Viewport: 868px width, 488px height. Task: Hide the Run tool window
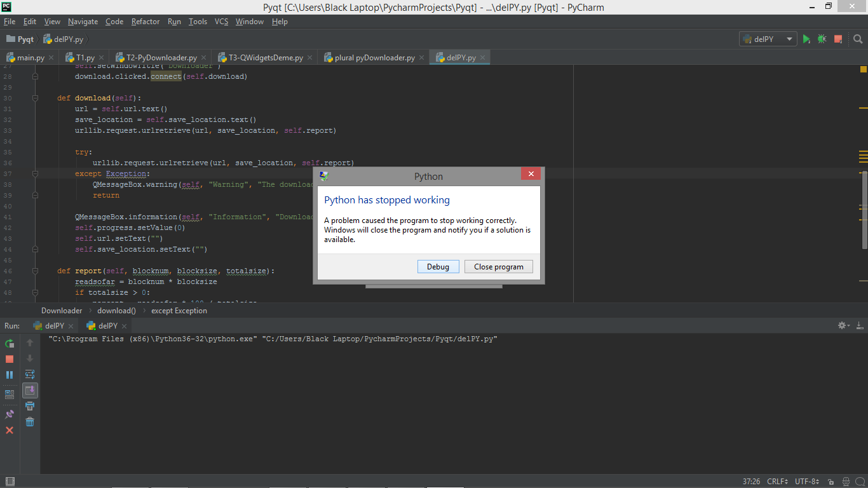(858, 325)
